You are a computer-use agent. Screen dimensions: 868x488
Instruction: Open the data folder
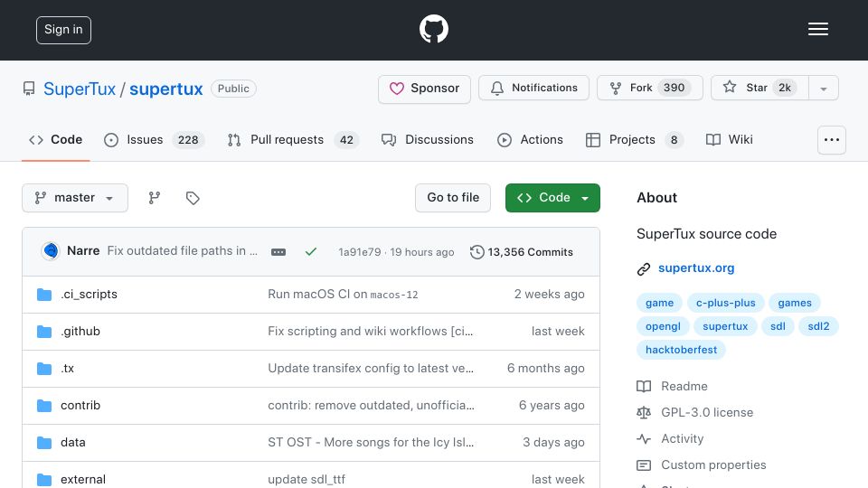pyautogui.click(x=73, y=443)
